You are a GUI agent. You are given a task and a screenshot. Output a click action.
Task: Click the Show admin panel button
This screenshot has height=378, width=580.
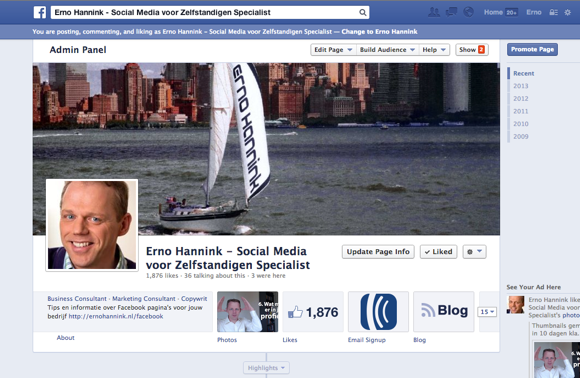[472, 50]
